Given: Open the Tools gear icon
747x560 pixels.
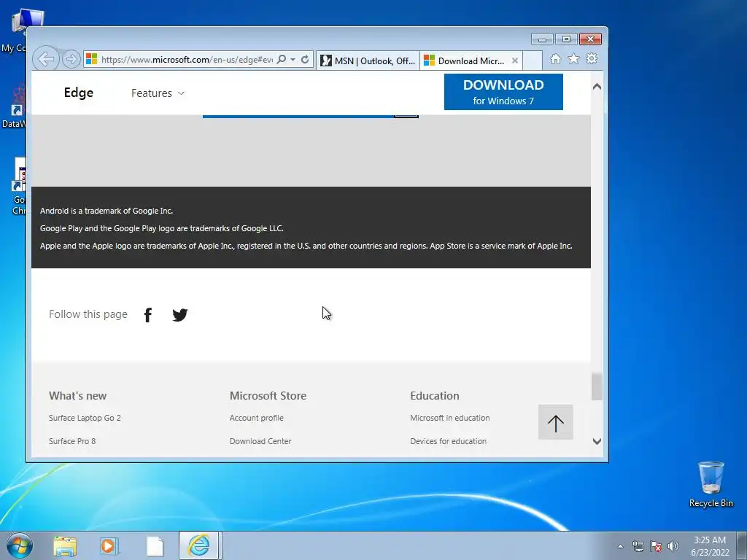Looking at the screenshot, I should click(x=592, y=58).
